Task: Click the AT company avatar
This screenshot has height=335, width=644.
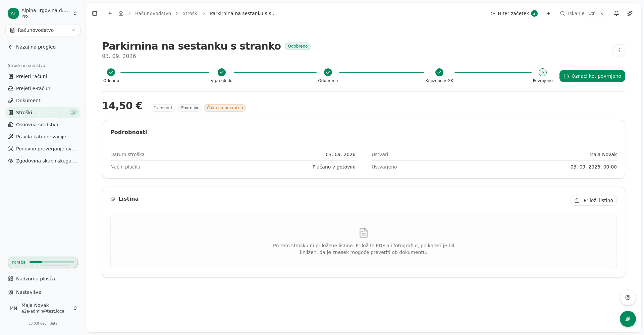Action: click(x=13, y=13)
